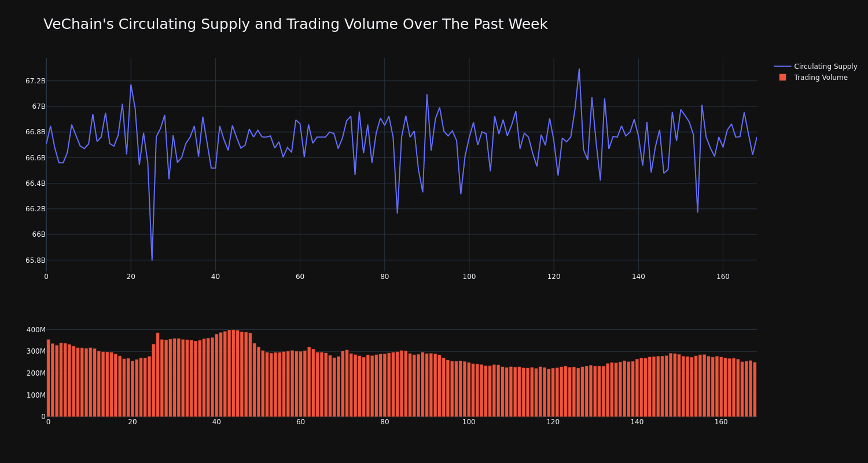Click the 67.2B y-axis label
The image size is (868, 463).
35,81
